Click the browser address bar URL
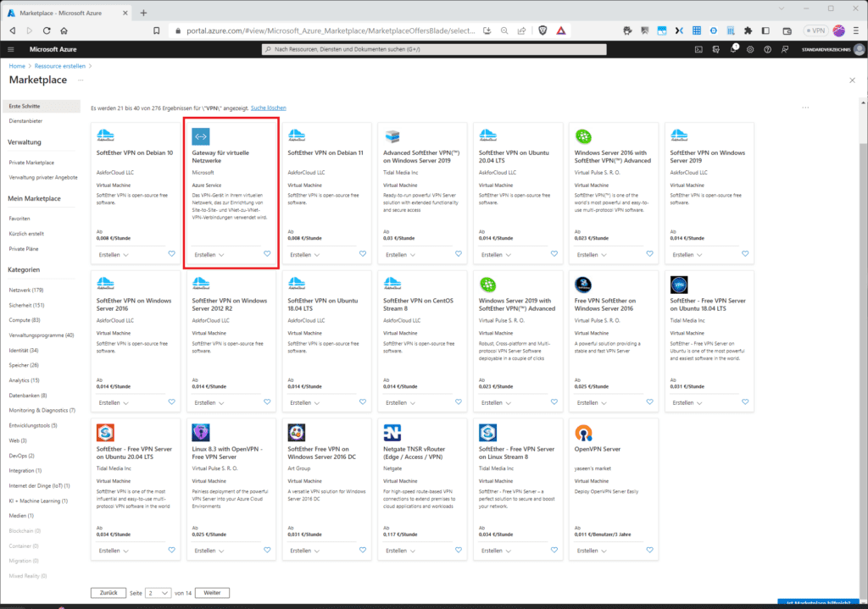This screenshot has height=609, width=868. point(331,30)
